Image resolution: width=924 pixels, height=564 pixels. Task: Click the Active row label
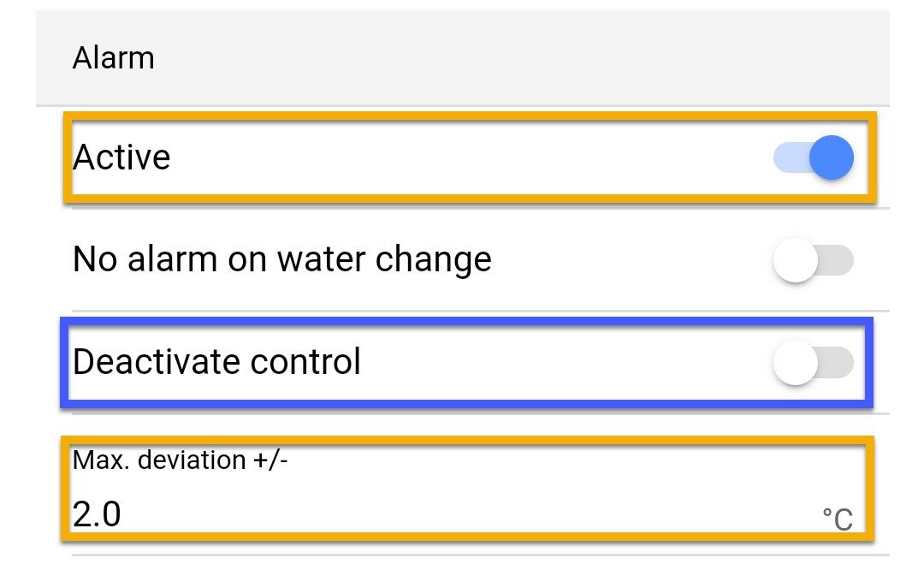pyautogui.click(x=121, y=157)
